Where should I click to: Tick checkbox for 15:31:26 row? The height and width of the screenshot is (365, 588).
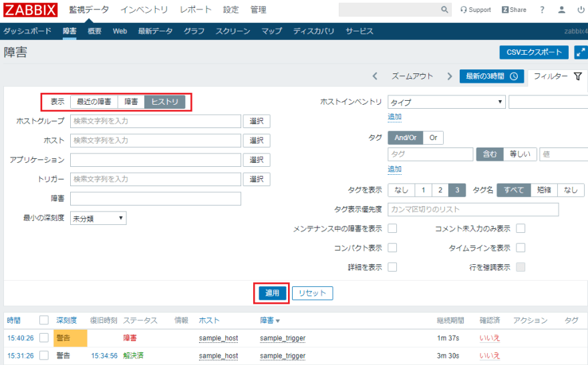pyautogui.click(x=44, y=355)
